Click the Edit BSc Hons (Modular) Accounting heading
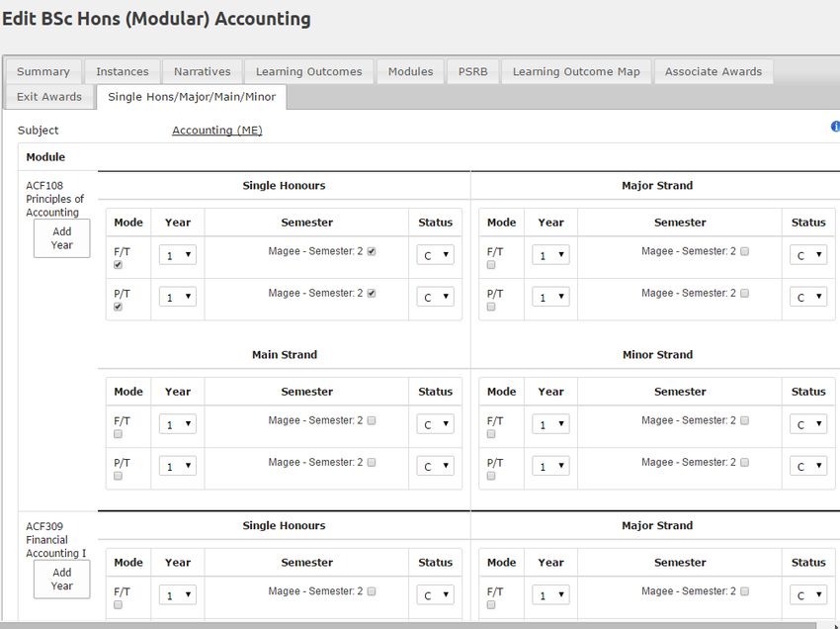Image resolution: width=840 pixels, height=629 pixels. coord(156,19)
